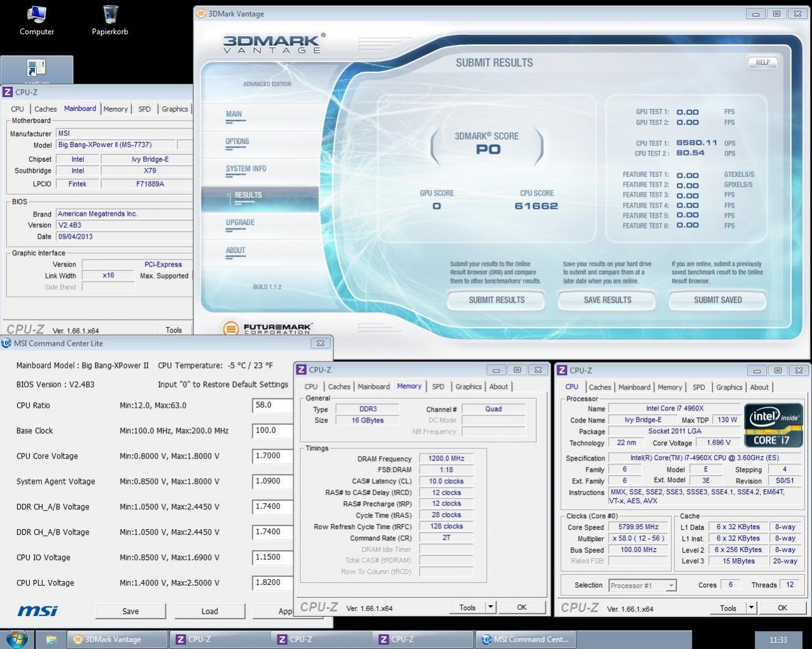This screenshot has height=649, width=812.
Task: Click OK in Processor CPU-Z window
Action: click(x=782, y=608)
